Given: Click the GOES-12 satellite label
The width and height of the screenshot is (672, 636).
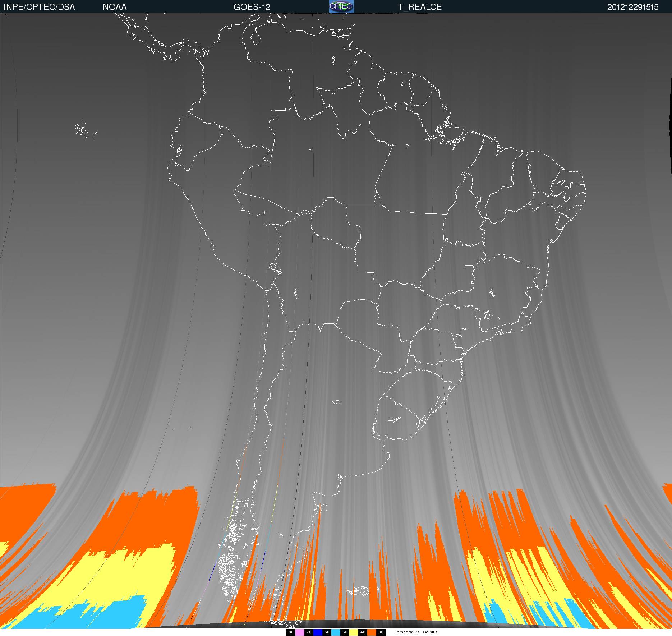Looking at the screenshot, I should point(252,7).
